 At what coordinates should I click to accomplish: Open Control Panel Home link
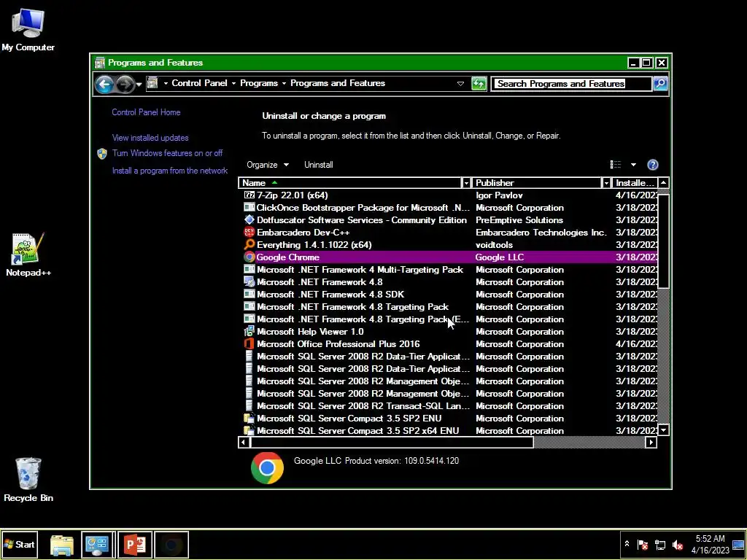(146, 112)
